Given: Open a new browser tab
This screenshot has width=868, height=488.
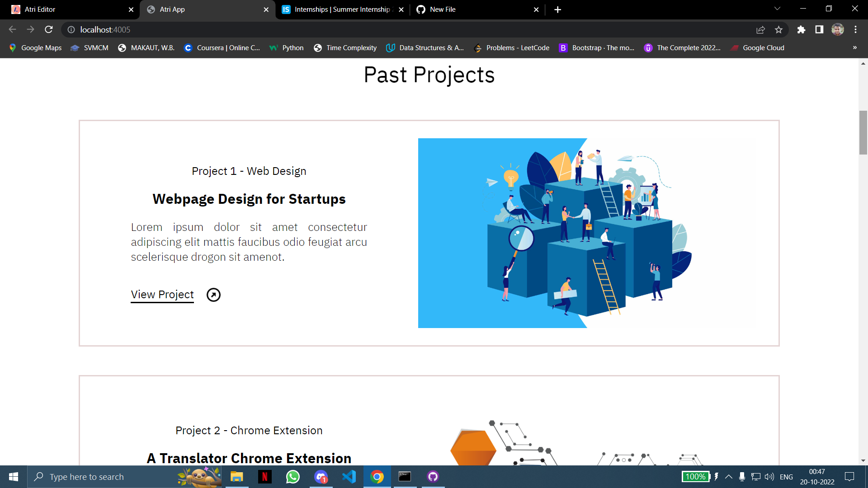Looking at the screenshot, I should tap(557, 9).
